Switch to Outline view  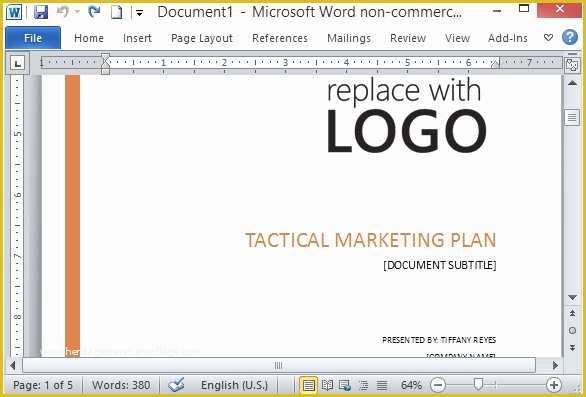point(363,385)
